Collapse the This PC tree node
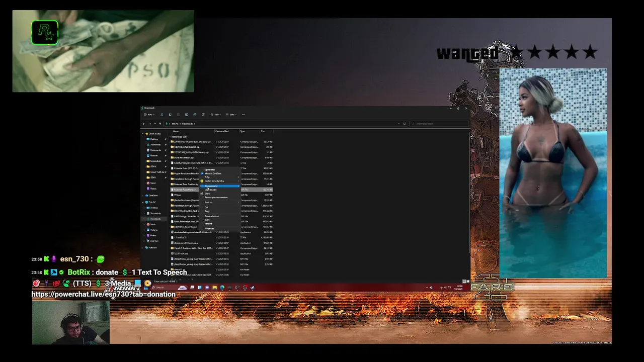The width and height of the screenshot is (644, 362). 143,202
